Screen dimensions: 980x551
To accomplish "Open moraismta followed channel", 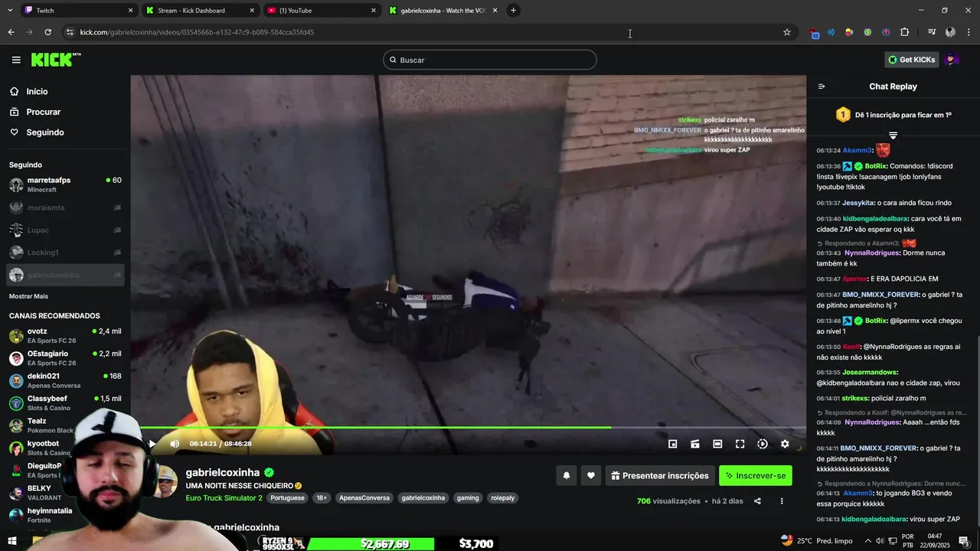I will point(65,207).
